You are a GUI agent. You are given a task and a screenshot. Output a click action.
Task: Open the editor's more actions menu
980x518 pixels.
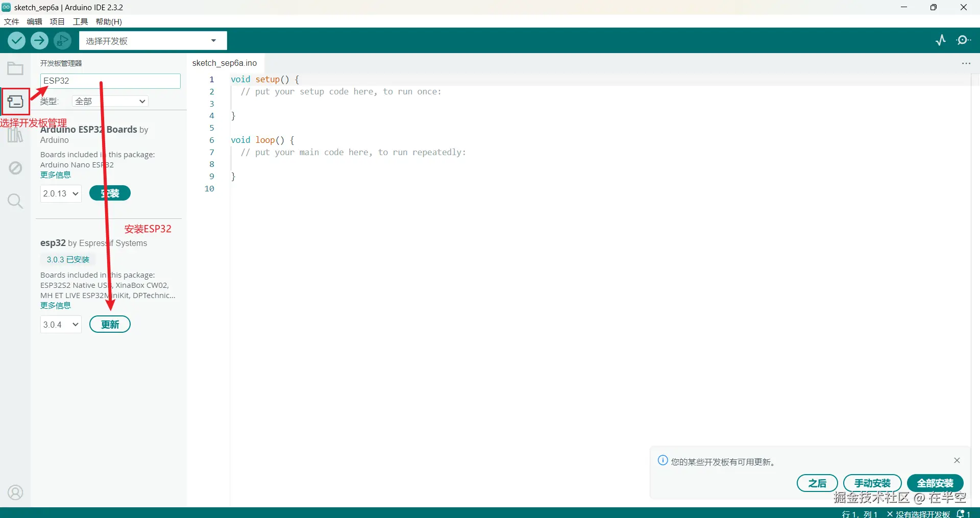coord(966,63)
